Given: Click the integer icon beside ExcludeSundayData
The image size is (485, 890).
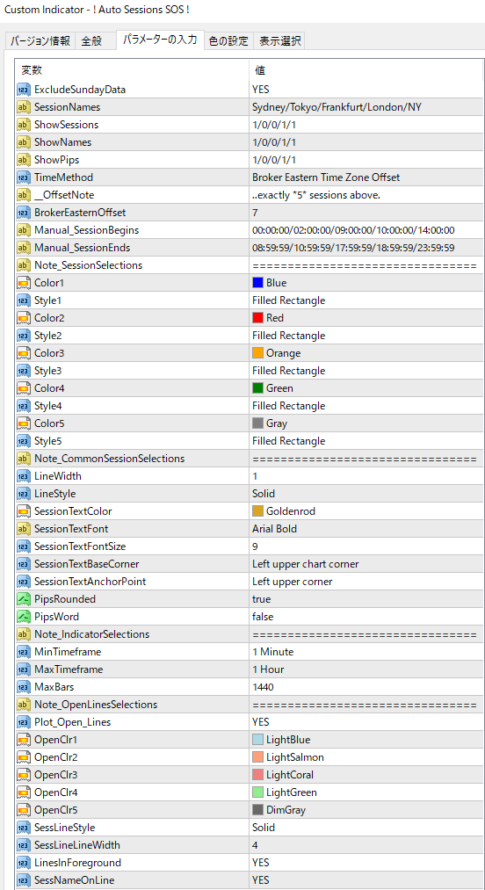Looking at the screenshot, I should coord(23,89).
